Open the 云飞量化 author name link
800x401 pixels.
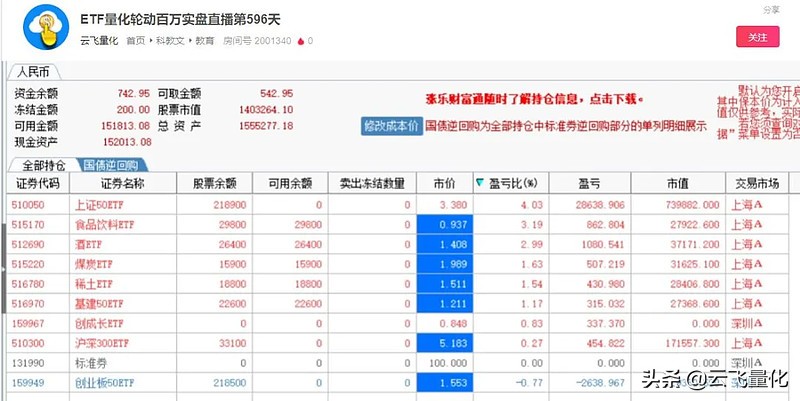point(99,41)
